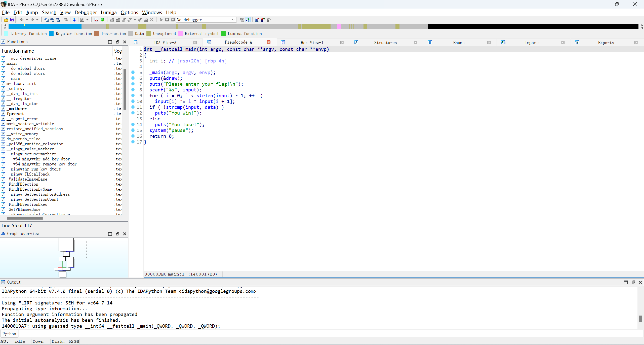
Task: Click the Python command input field
Action: 331,334
